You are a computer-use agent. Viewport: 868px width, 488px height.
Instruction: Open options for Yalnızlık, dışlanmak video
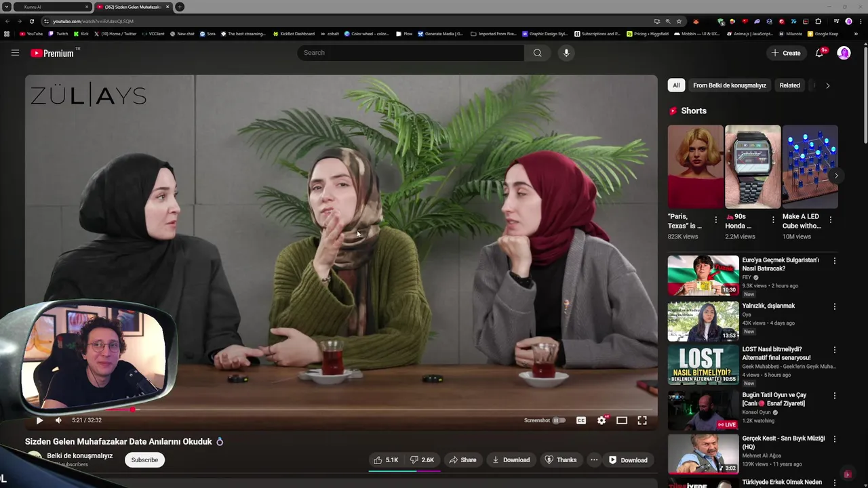(835, 306)
